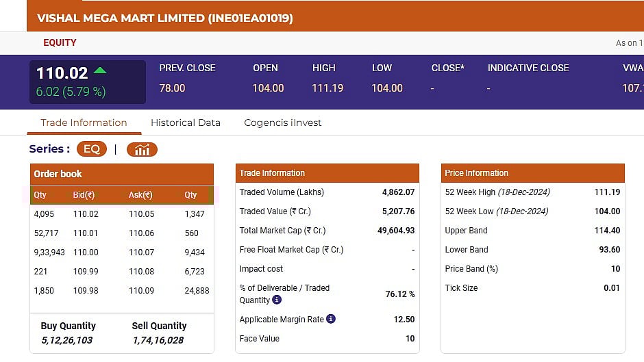644x362 pixels.
Task: Click the Price Information panel header
Action: point(533,173)
